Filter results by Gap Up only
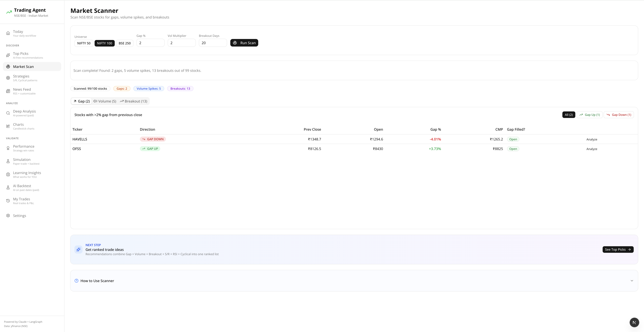The height and width of the screenshot is (332, 644). coord(590,114)
